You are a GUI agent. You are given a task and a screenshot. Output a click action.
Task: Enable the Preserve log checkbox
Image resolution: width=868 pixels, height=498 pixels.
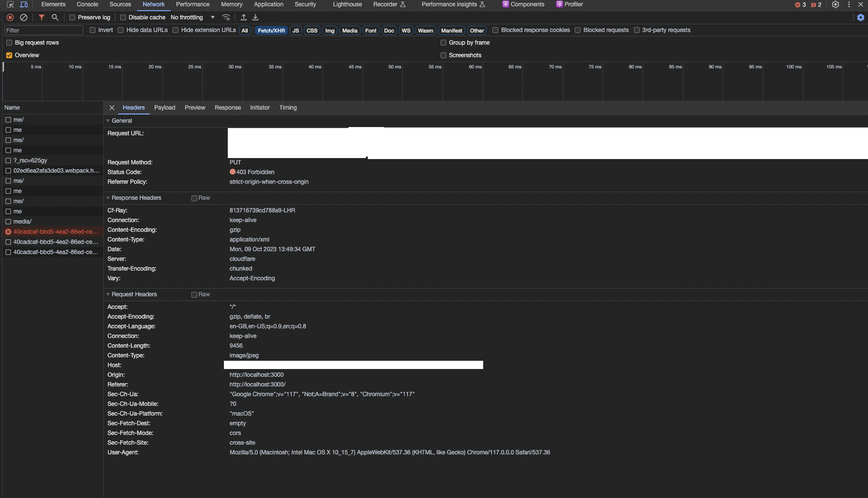pos(72,17)
